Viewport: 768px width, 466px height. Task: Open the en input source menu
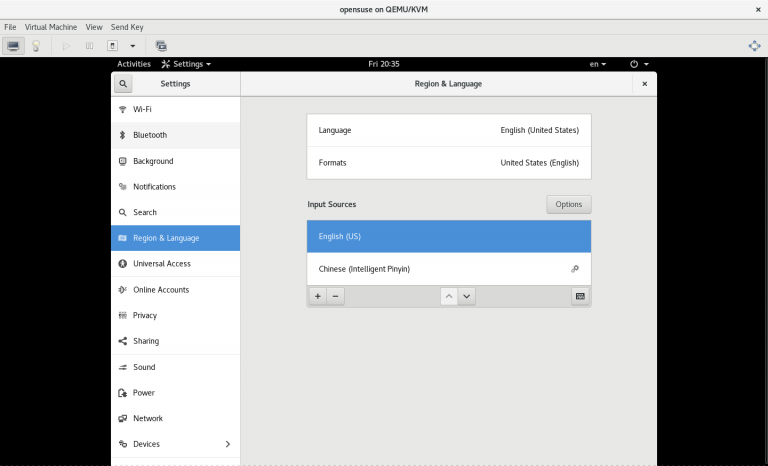[598, 64]
